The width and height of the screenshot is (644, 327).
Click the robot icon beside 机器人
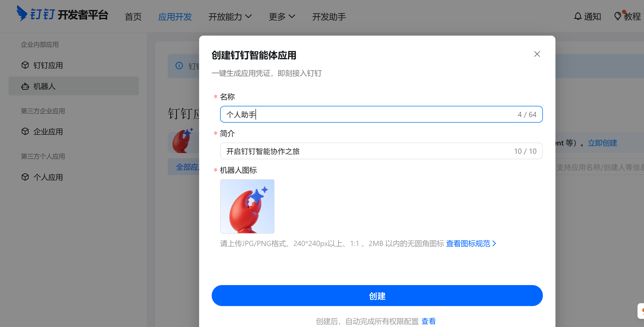25,86
